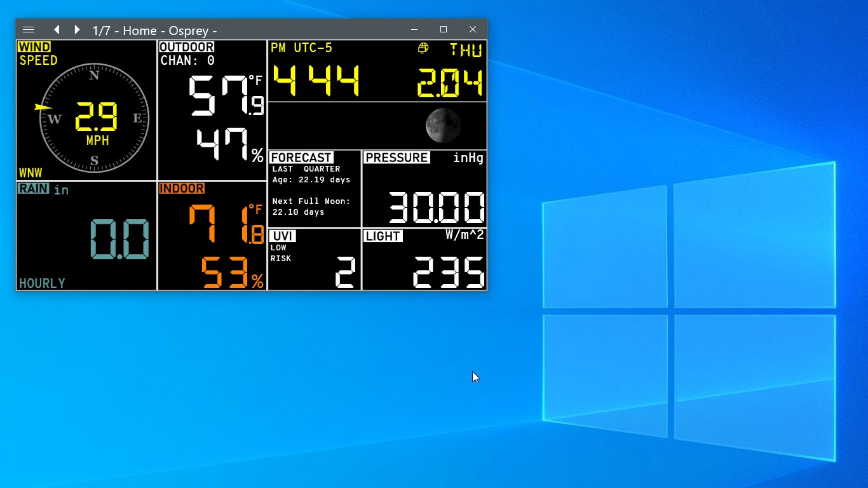Click the back navigation arrow
This screenshot has height=488, width=868.
click(x=57, y=29)
